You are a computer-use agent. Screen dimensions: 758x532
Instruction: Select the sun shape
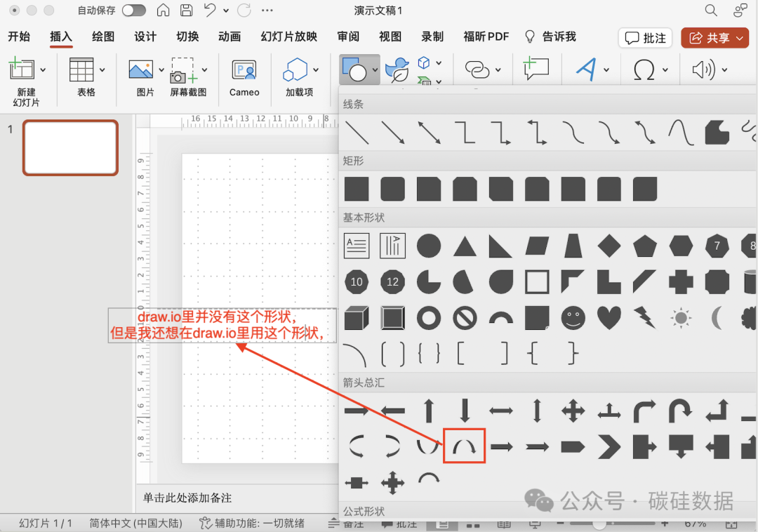point(681,318)
